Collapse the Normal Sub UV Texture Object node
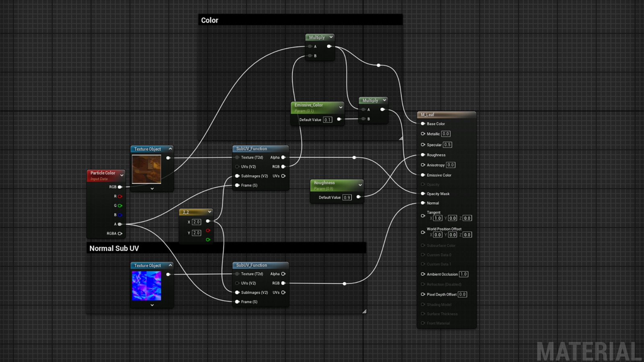Screen dimensions: 644x362 [x=170, y=265]
